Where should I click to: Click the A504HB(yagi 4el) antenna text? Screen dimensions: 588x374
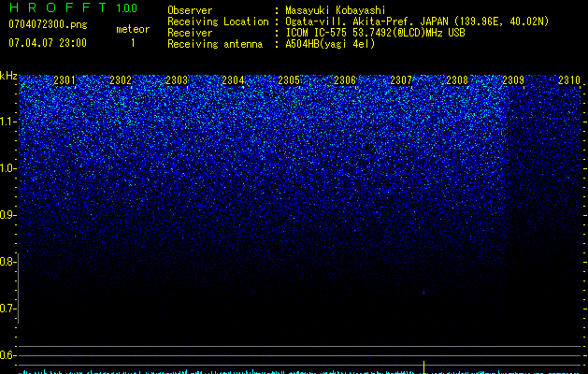coord(330,44)
